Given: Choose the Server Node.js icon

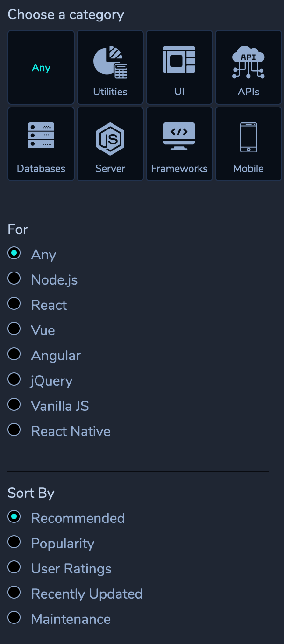Looking at the screenshot, I should point(110,138).
